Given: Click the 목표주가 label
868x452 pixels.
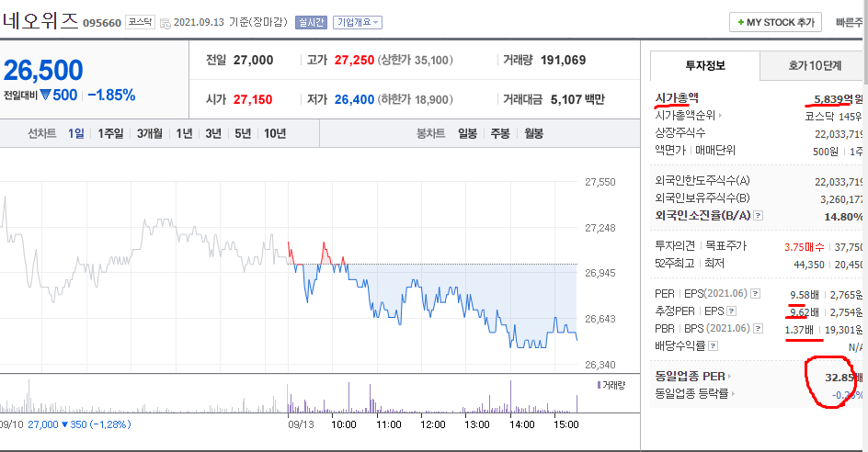Looking at the screenshot, I should (725, 245).
